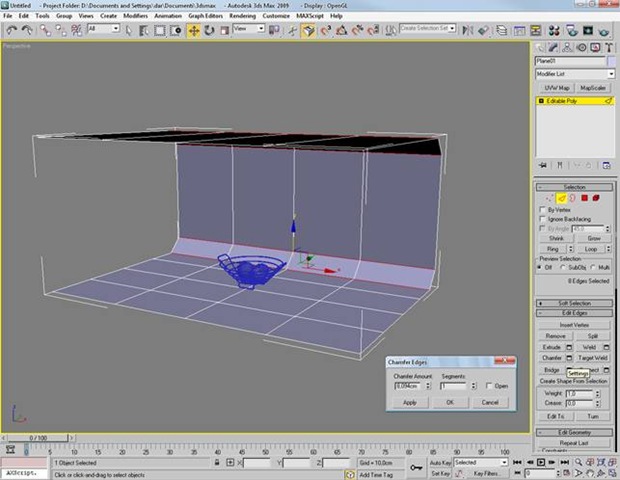This screenshot has height=480, width=620.
Task: Activate the Select and Move tool
Action: coord(193,29)
